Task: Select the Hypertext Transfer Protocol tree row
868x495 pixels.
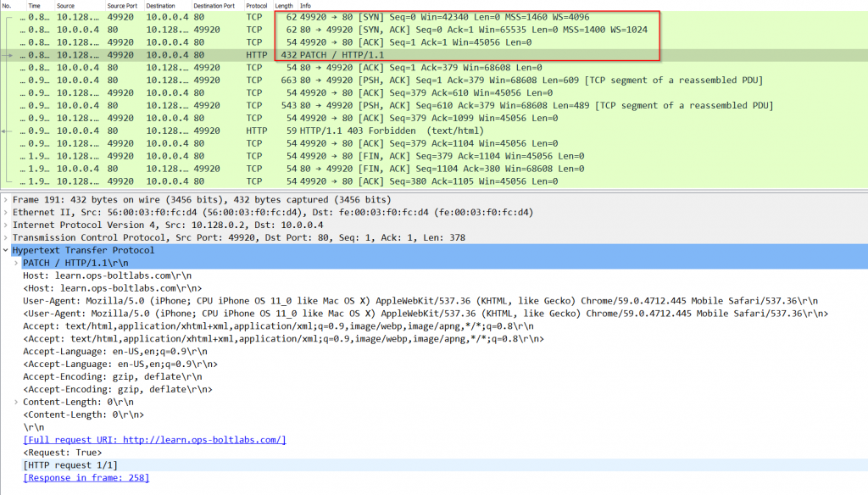Action: click(x=85, y=250)
